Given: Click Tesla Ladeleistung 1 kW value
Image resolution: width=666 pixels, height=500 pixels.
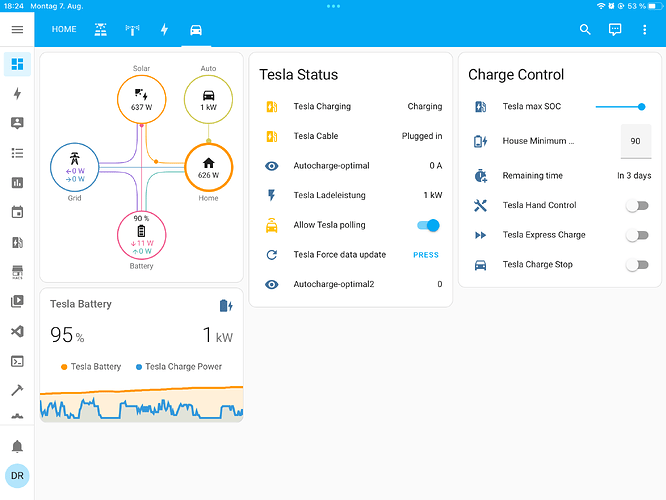Looking at the screenshot, I should pos(433,195).
